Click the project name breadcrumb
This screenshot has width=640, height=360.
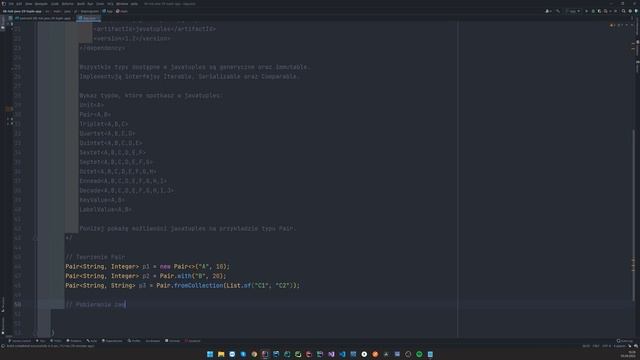pyautogui.click(x=22, y=11)
